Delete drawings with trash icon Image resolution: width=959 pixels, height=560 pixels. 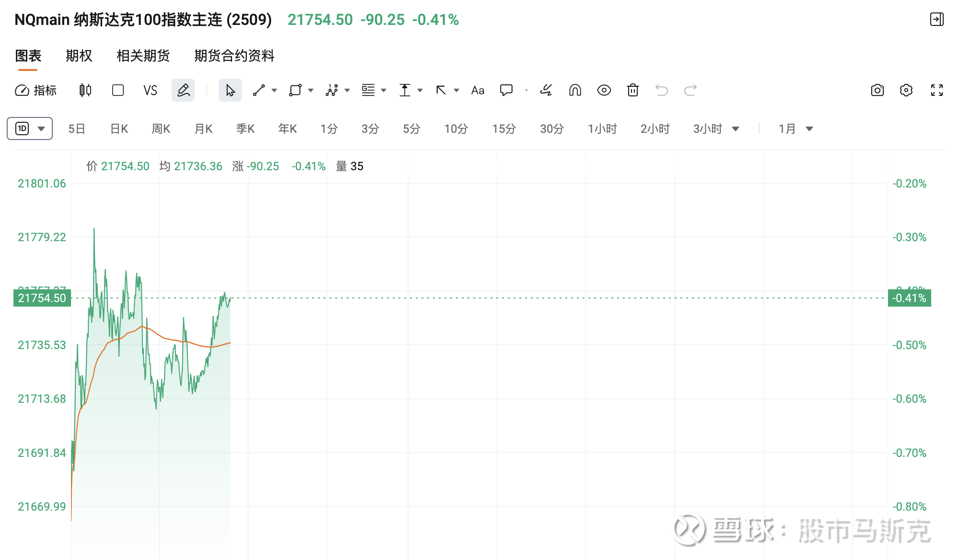(633, 90)
